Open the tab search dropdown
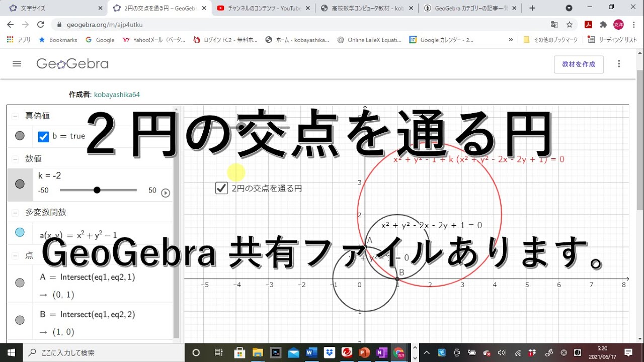This screenshot has width=644, height=362. click(x=569, y=8)
